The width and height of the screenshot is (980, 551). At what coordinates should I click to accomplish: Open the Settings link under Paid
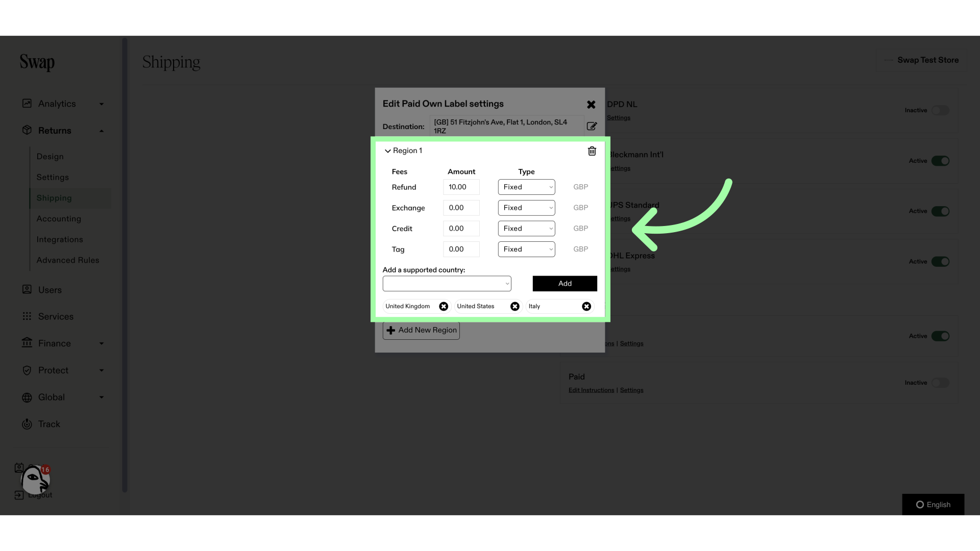[x=631, y=390]
